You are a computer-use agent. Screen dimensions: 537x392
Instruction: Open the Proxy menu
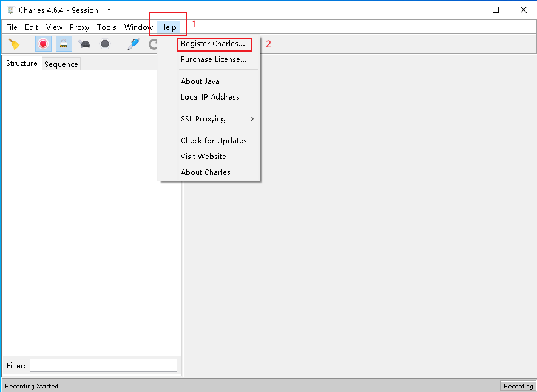[x=79, y=27]
